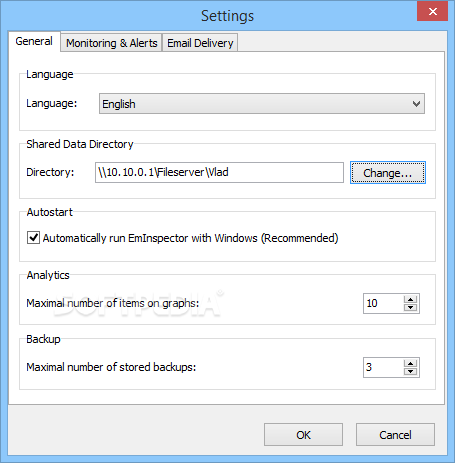Confirm settings with OK button
The height and width of the screenshot is (463, 455).
pos(303,435)
